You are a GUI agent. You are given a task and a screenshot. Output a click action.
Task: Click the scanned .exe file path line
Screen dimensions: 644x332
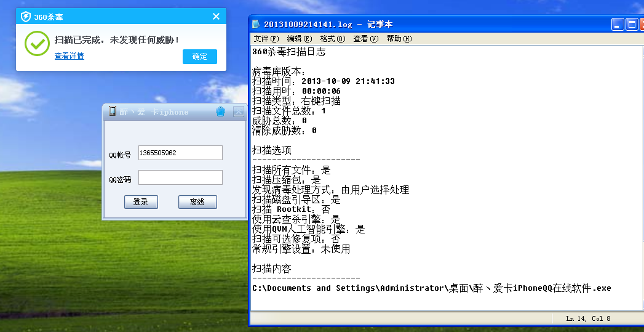tap(432, 288)
